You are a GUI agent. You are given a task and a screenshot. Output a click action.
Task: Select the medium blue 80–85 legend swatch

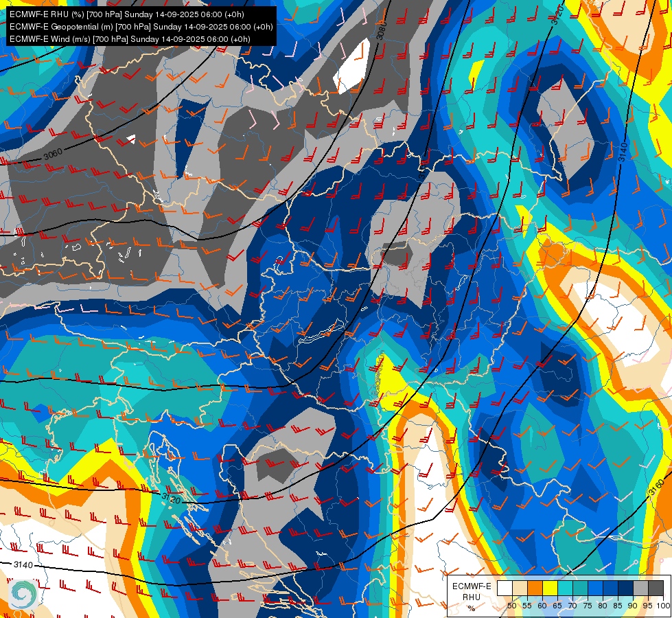(x=610, y=588)
